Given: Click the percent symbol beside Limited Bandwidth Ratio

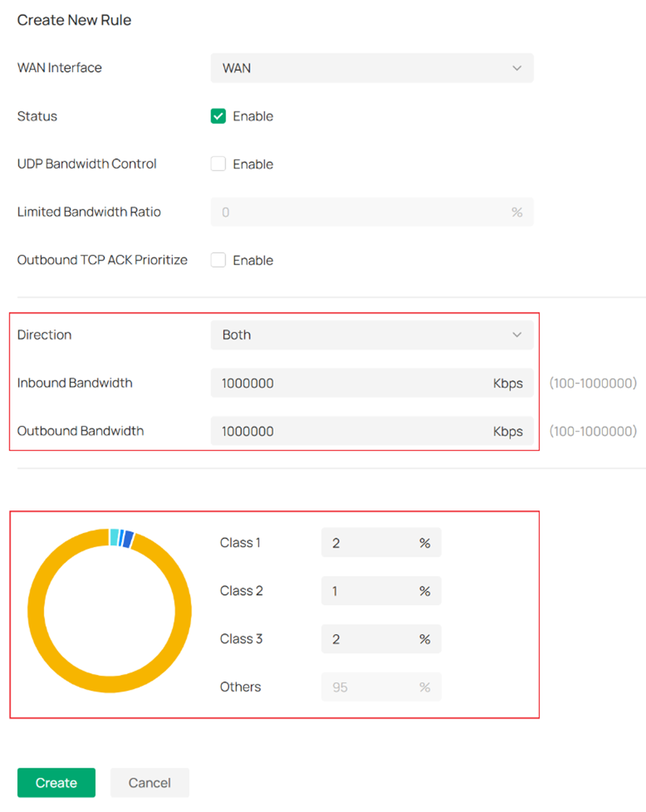Looking at the screenshot, I should [516, 212].
